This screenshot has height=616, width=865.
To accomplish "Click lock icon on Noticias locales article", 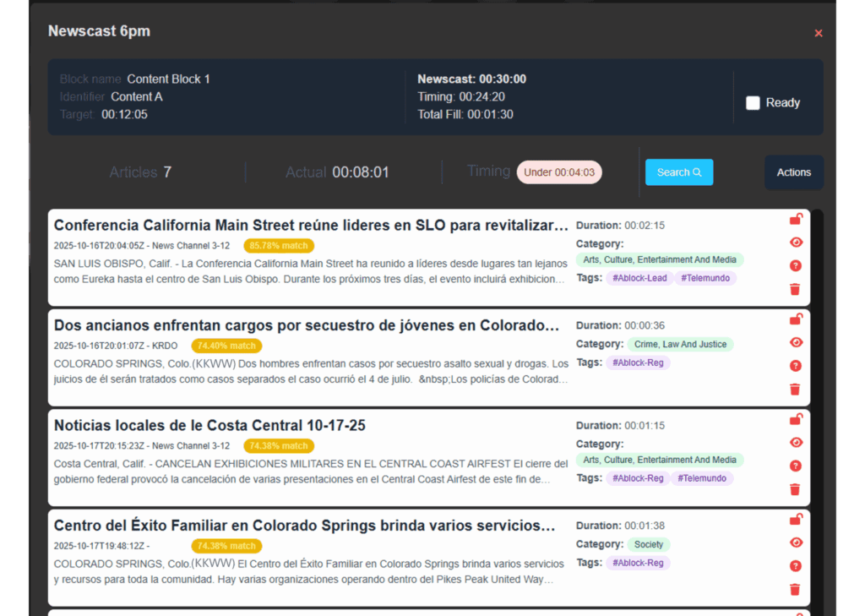I will (795, 420).
